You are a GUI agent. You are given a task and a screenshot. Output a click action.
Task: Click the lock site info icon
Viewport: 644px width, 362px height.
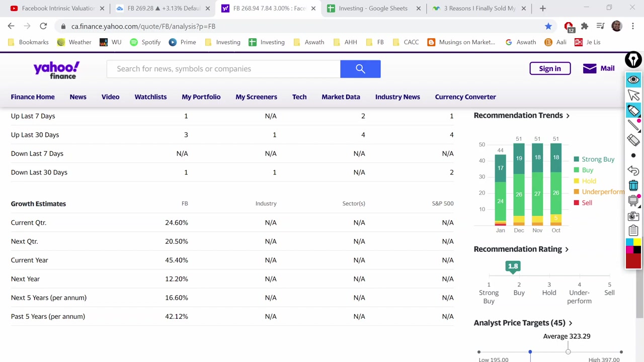[x=63, y=26]
